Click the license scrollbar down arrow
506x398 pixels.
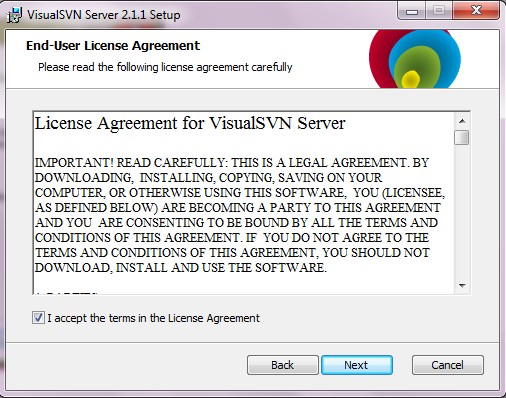coord(462,286)
